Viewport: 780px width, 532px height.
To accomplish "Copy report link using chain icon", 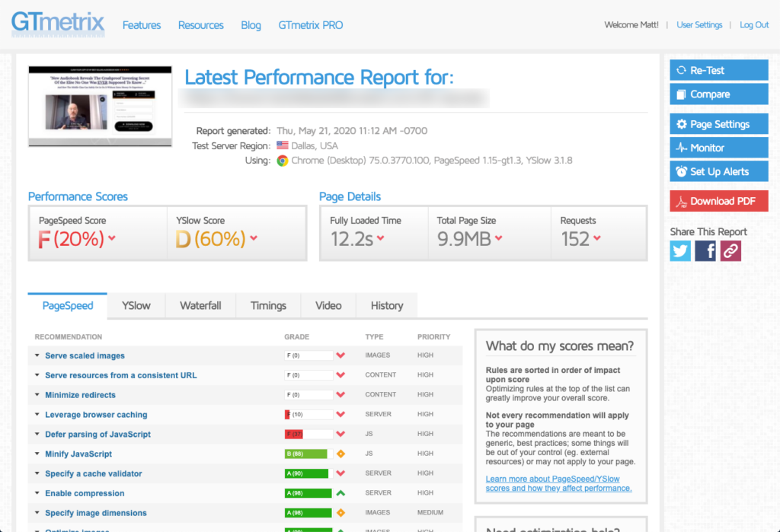I will 730,251.
